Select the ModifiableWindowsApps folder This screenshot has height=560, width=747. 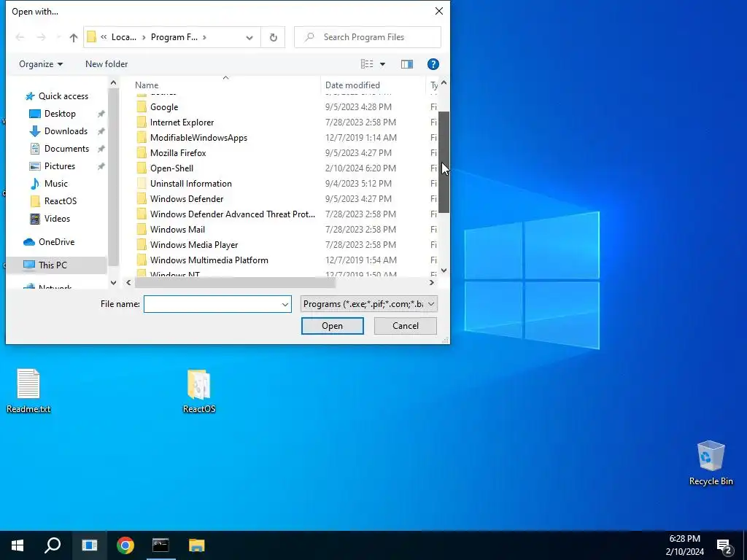pos(198,138)
